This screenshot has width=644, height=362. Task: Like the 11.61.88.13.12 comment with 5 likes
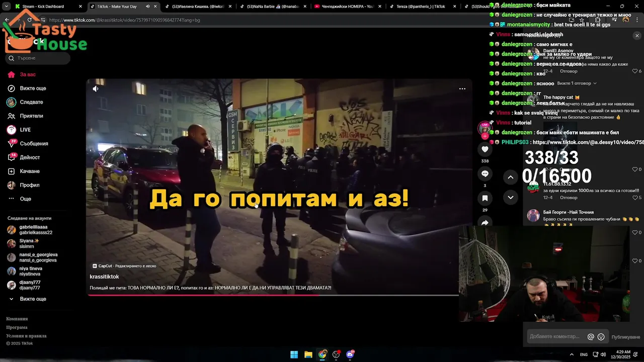634,198
